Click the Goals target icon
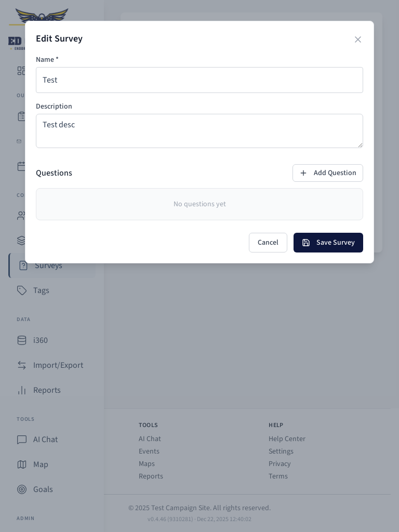399x532 pixels. [21, 489]
